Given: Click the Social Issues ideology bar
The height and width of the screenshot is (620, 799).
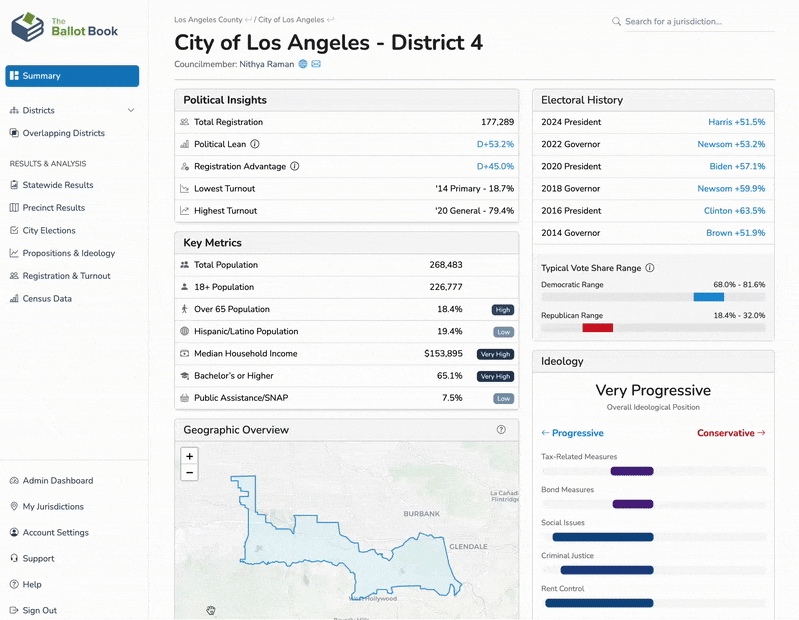Looking at the screenshot, I should 603,537.
